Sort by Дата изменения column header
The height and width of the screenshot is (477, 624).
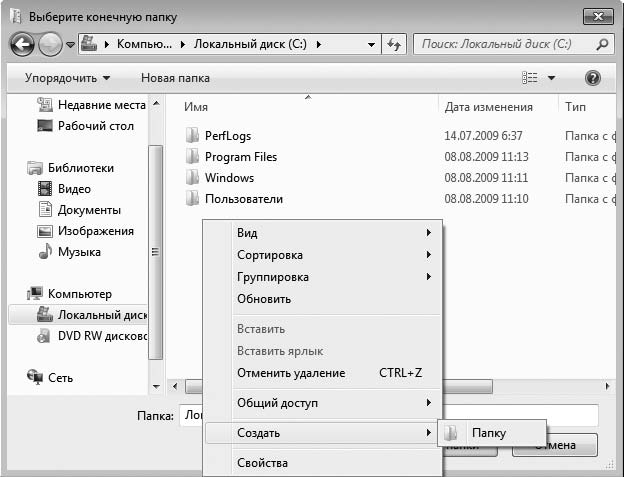click(x=488, y=107)
